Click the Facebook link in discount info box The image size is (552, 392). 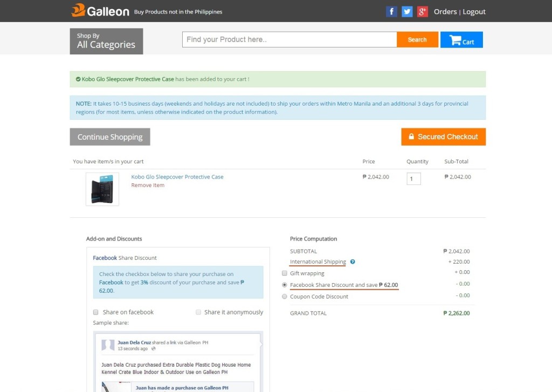(x=111, y=283)
